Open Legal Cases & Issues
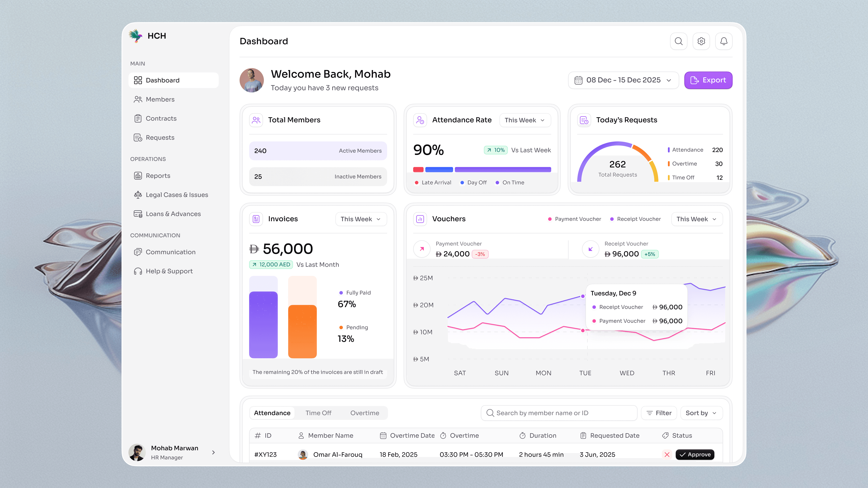This screenshot has width=868, height=488. 174,195
